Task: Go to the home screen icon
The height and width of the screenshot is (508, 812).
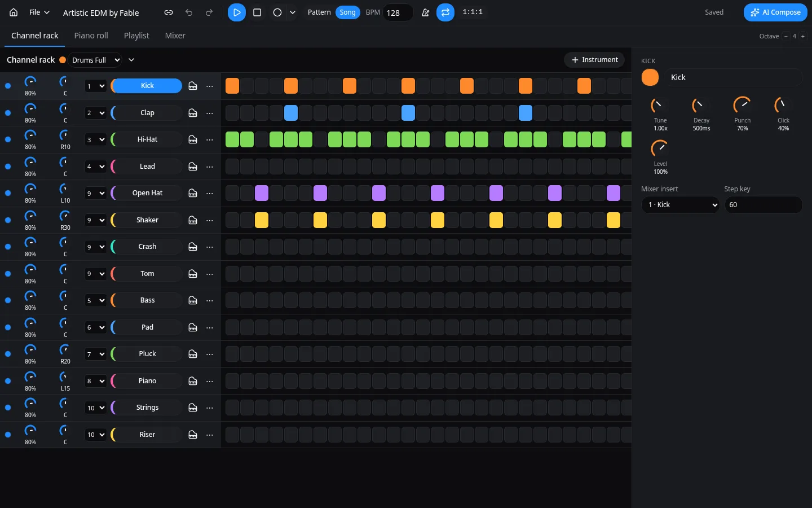Action: [x=14, y=12]
